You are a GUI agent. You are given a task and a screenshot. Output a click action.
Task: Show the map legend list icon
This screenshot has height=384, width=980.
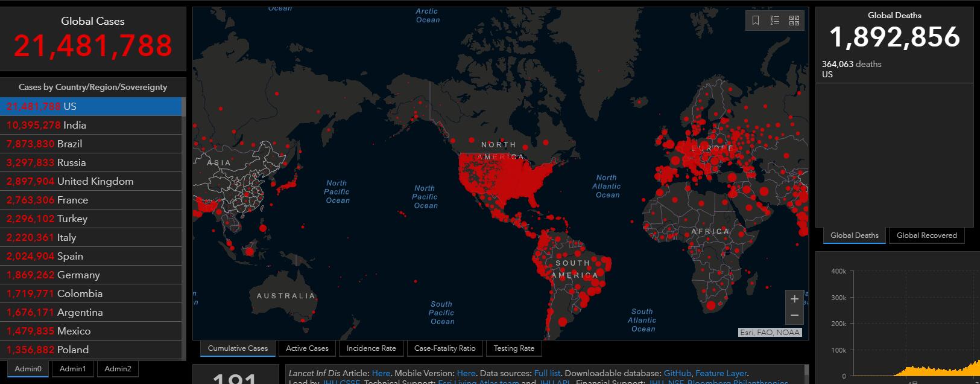coord(775,21)
